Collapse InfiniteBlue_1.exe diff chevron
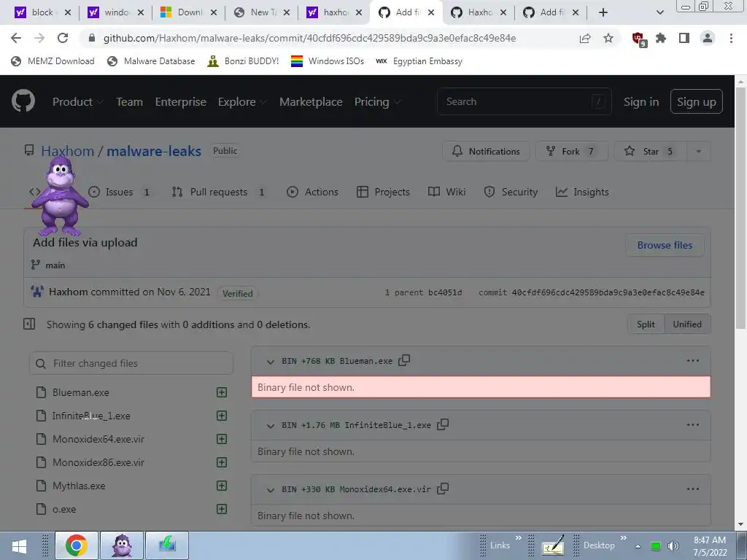The width and height of the screenshot is (747, 560). pos(271,425)
